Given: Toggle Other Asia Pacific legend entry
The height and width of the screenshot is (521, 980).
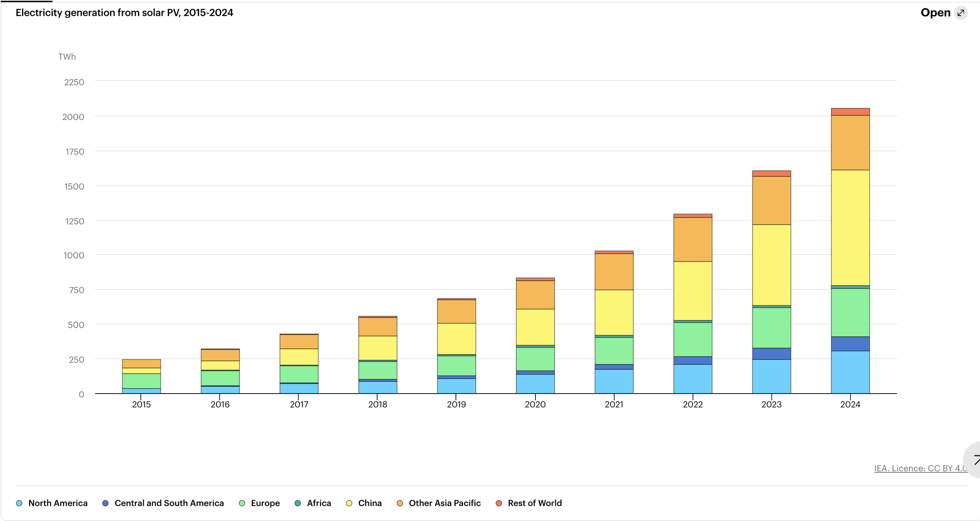Looking at the screenshot, I should [439, 503].
